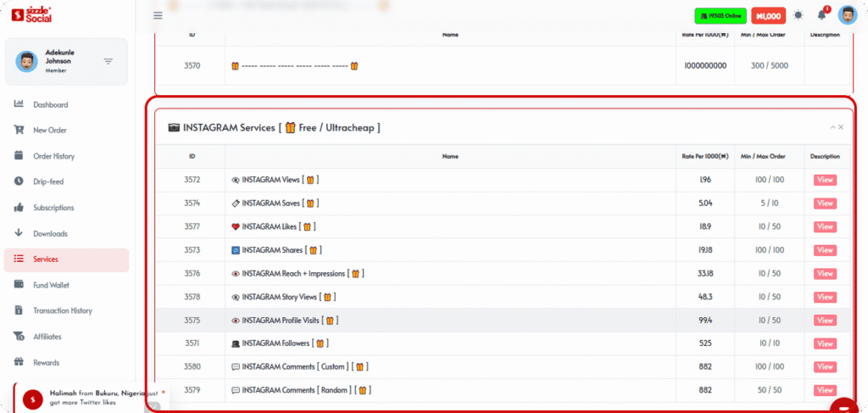Click the Fund Wallet icon
Screen dimensions: 868x413
(19, 285)
